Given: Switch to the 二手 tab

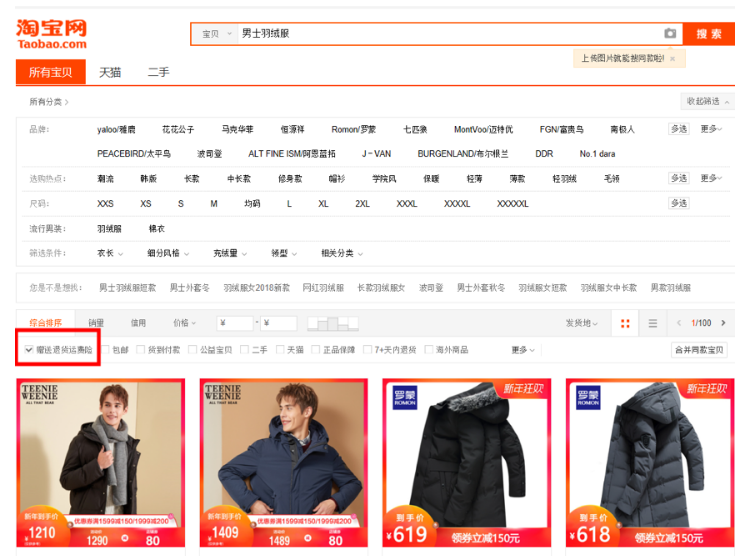Looking at the screenshot, I should pyautogui.click(x=158, y=72).
